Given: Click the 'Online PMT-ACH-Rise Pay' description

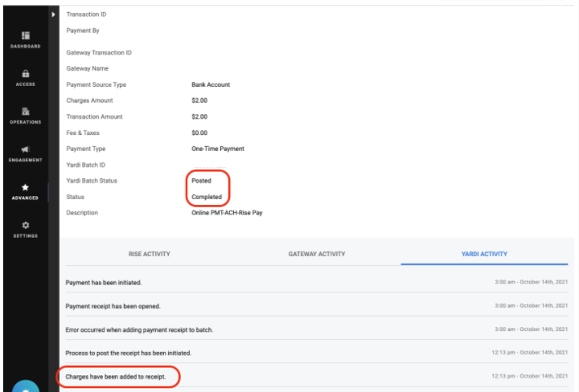Looking at the screenshot, I should pyautogui.click(x=227, y=213).
